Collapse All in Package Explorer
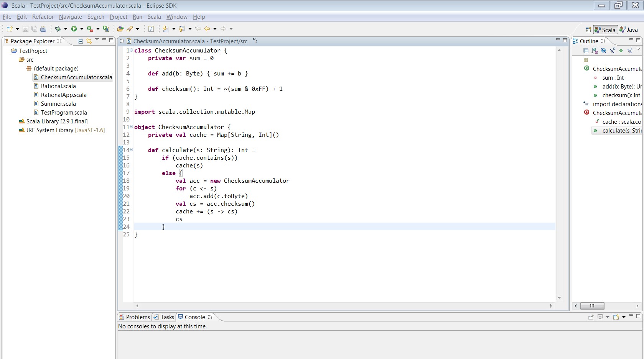This screenshot has width=644, height=359. point(80,41)
